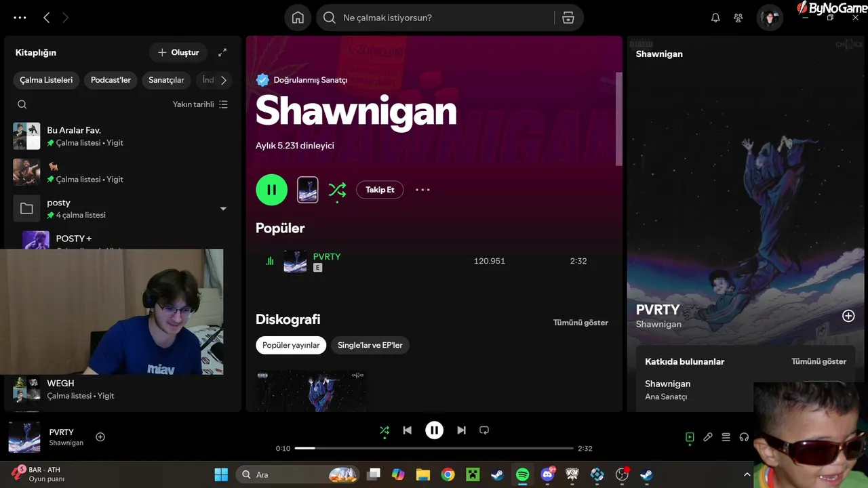This screenshot has height=488, width=868.
Task: Open Task View on the taskbar
Action: 374,474
